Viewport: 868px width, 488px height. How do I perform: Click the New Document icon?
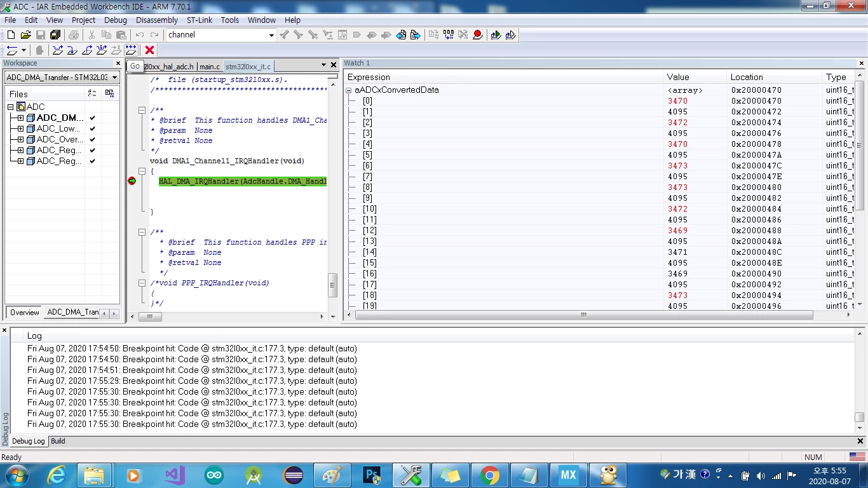tap(11, 35)
